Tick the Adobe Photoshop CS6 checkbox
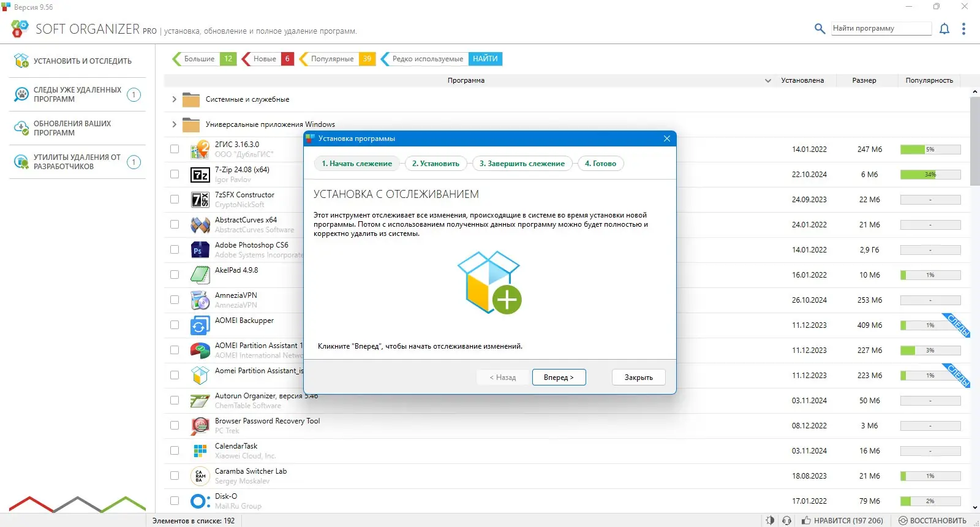 point(175,249)
